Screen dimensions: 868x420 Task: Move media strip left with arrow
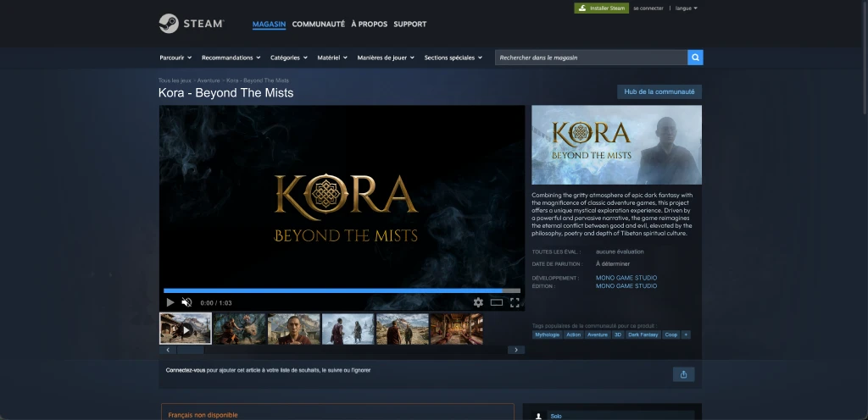pos(168,350)
